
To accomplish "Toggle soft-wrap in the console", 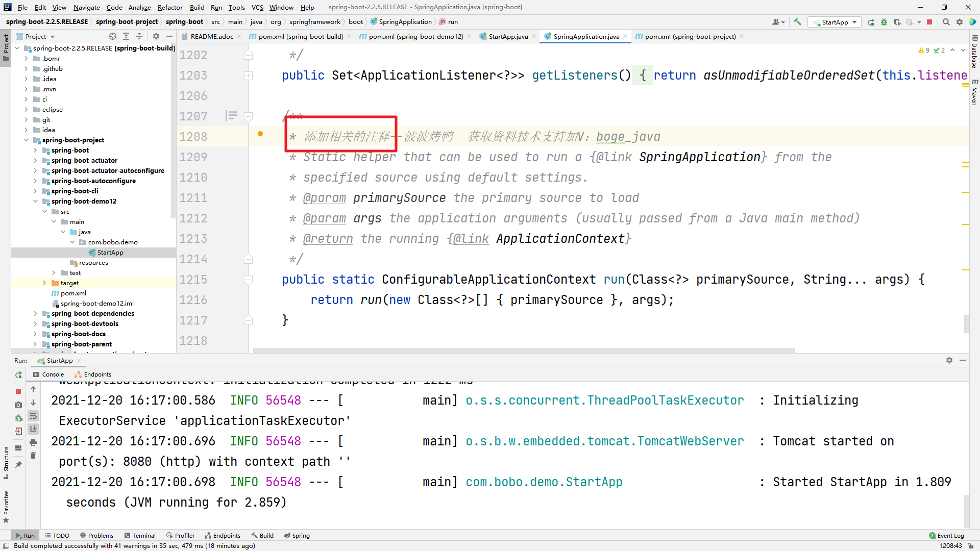I will 33,416.
